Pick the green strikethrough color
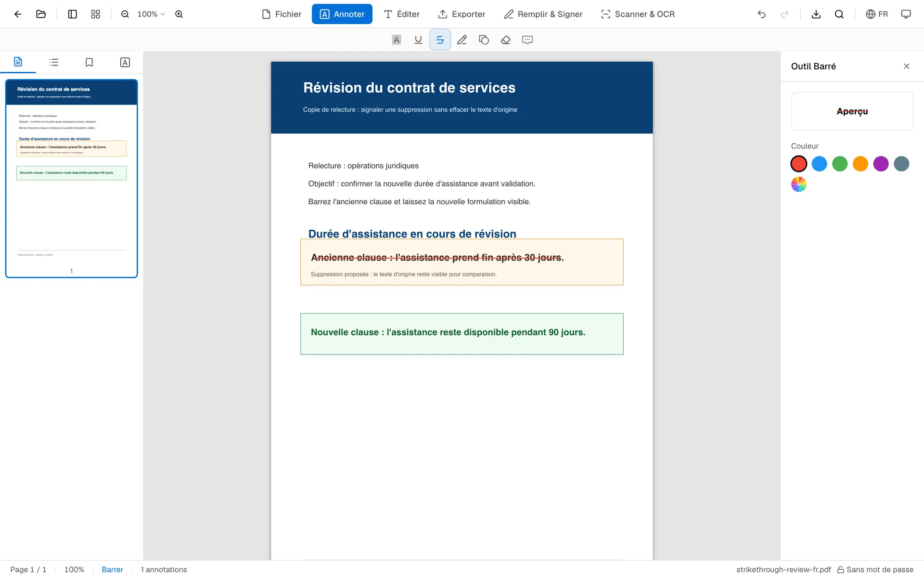This screenshot has height=578, width=924. pyautogui.click(x=840, y=164)
